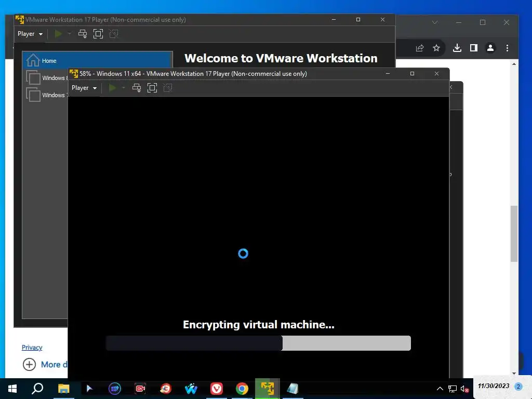The width and height of the screenshot is (532, 399).
Task: Open Vivaldi browser from taskbar
Action: (x=217, y=389)
